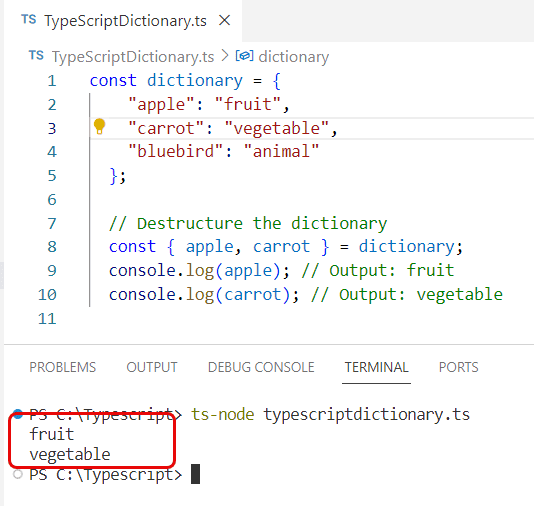534x506 pixels.
Task: Click the "apple" key on line 2
Action: (161, 104)
